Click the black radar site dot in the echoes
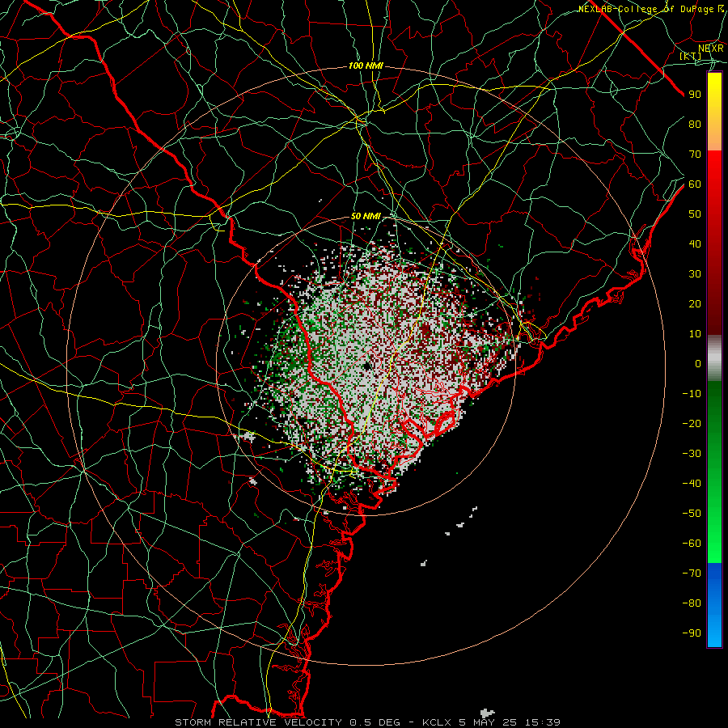 pyautogui.click(x=367, y=366)
